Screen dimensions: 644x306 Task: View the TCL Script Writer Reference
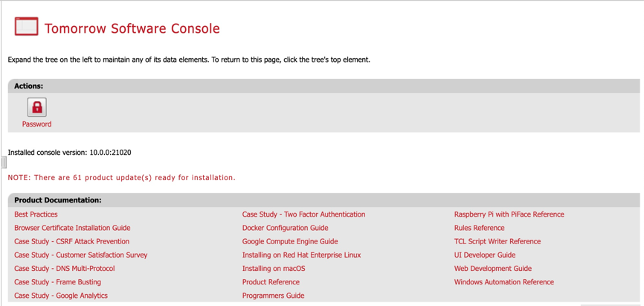[497, 241]
